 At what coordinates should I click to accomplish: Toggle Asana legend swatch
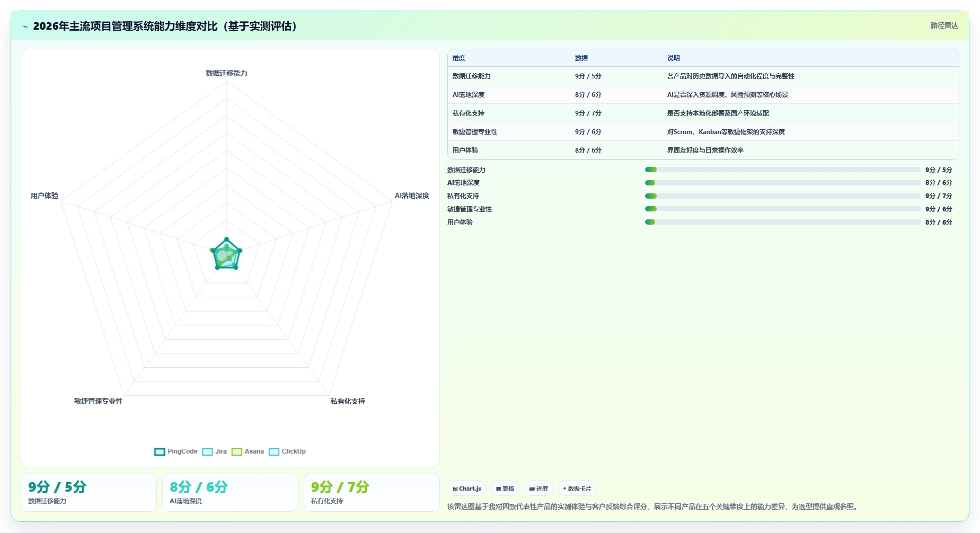pyautogui.click(x=236, y=452)
